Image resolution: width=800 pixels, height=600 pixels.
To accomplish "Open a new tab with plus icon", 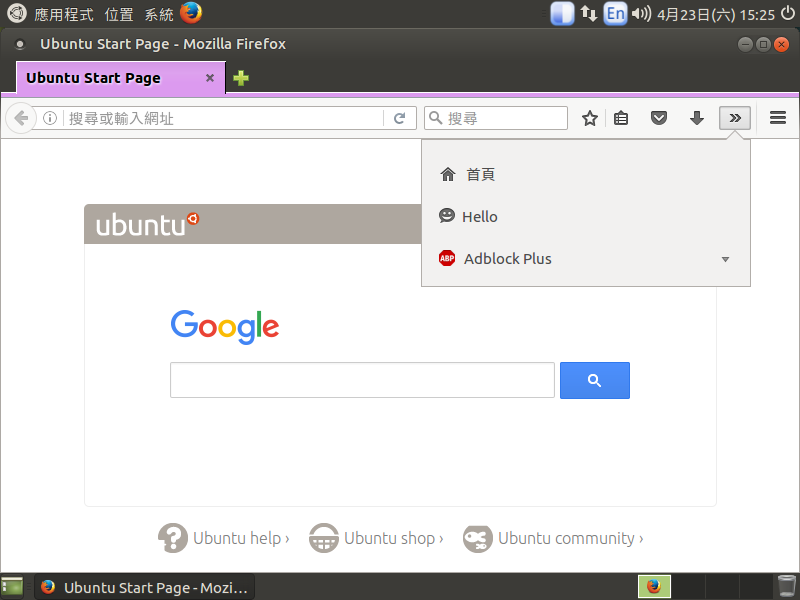I will click(241, 78).
